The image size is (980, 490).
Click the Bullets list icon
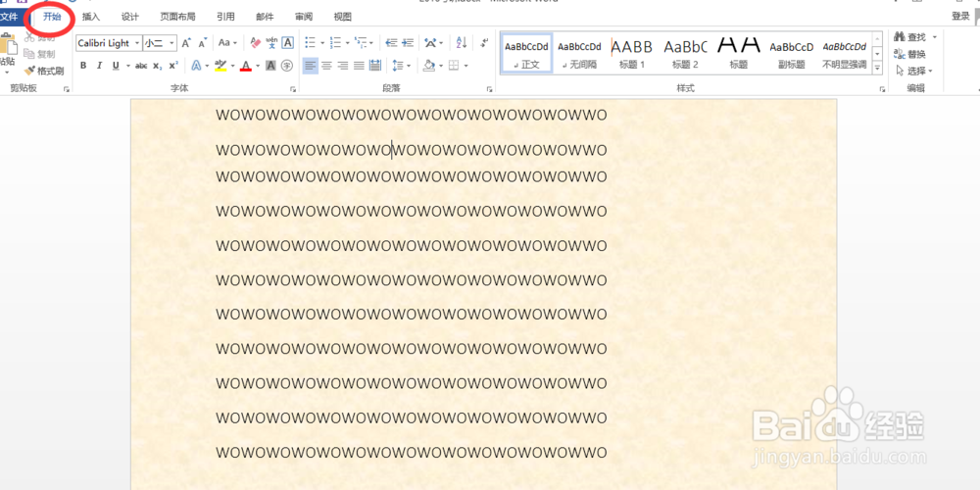coord(310,42)
